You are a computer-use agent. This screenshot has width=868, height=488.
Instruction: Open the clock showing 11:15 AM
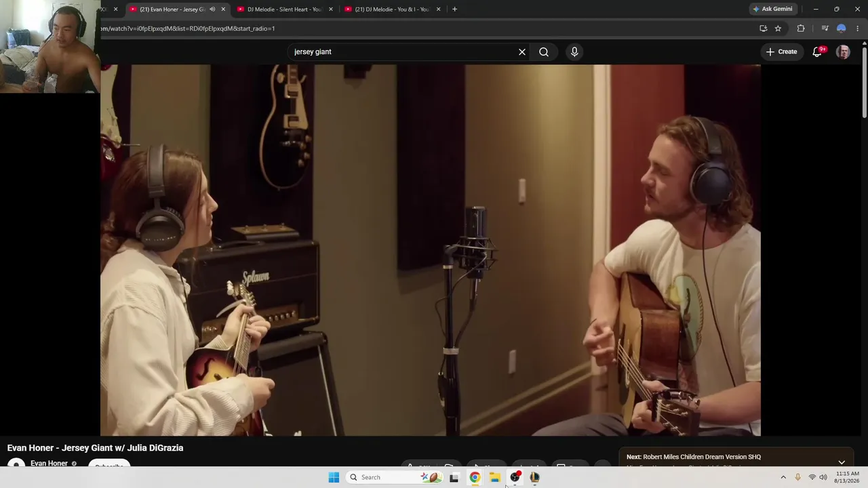coord(848,477)
